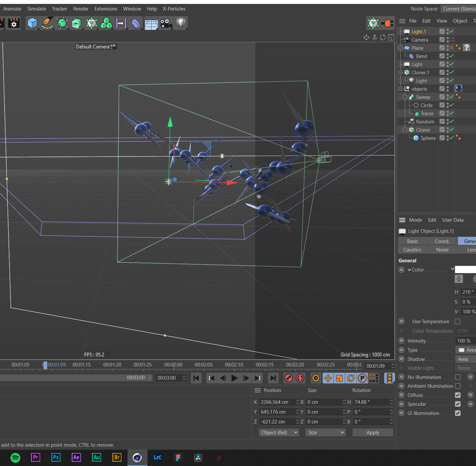Click the Record Active Objects button

click(288, 378)
